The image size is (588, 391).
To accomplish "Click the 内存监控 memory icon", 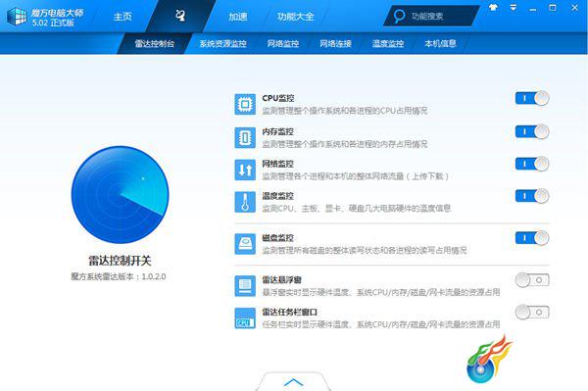I will coord(245,137).
